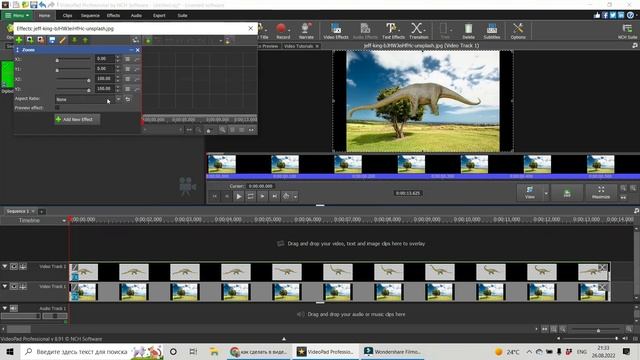Click the go-to-start playback button

point(215,196)
